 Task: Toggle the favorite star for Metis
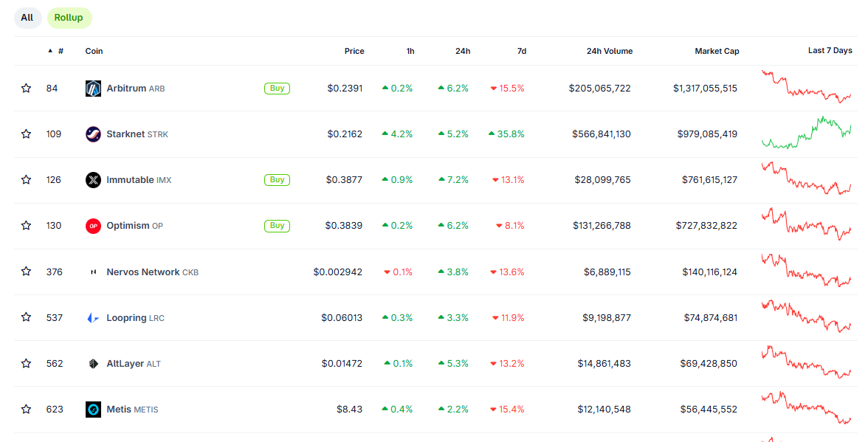tap(26, 408)
